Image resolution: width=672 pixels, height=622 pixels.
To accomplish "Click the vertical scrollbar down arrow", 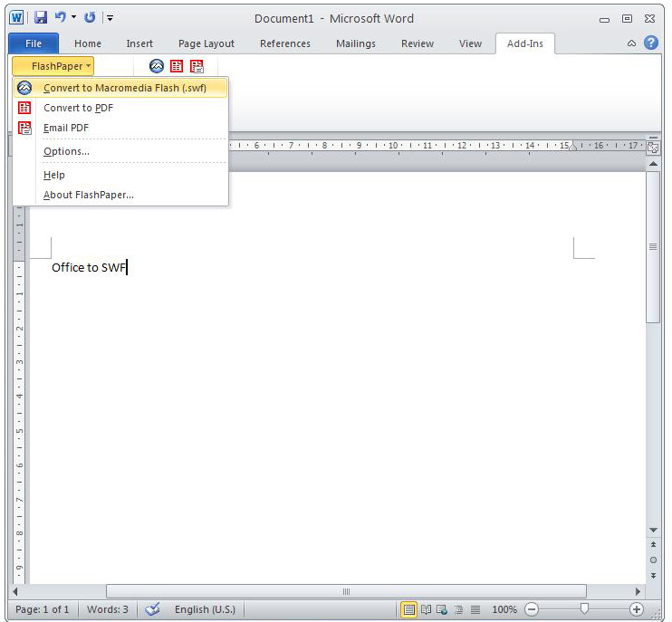I will click(653, 531).
